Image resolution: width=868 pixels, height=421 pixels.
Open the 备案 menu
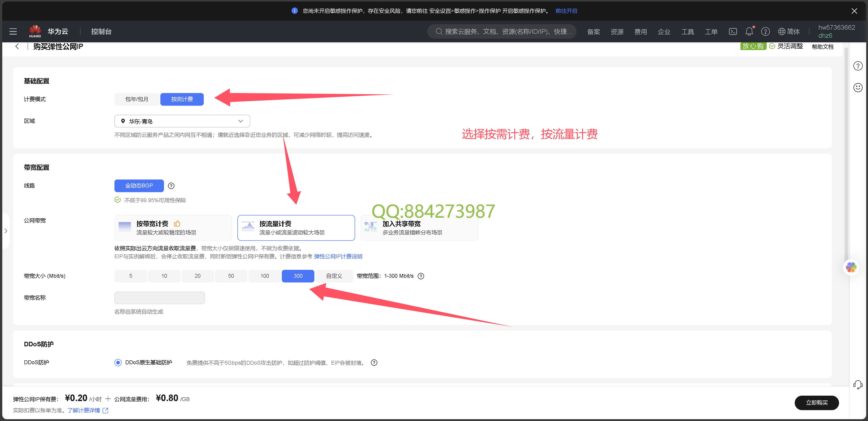coord(593,32)
